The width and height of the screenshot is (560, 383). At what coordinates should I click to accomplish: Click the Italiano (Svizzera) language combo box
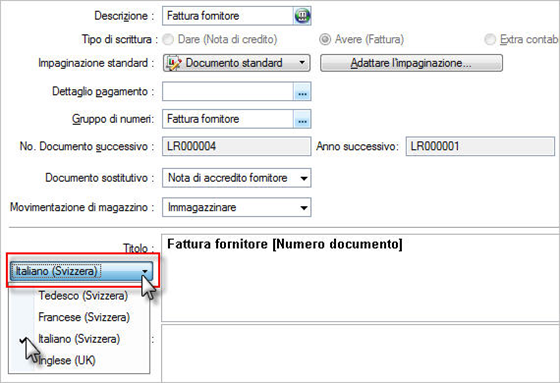click(81, 271)
